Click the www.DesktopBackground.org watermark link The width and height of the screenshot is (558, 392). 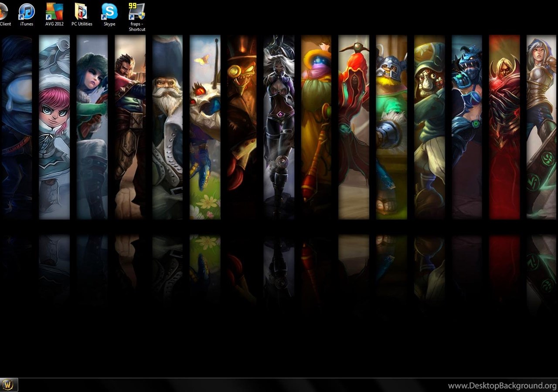pos(502,385)
